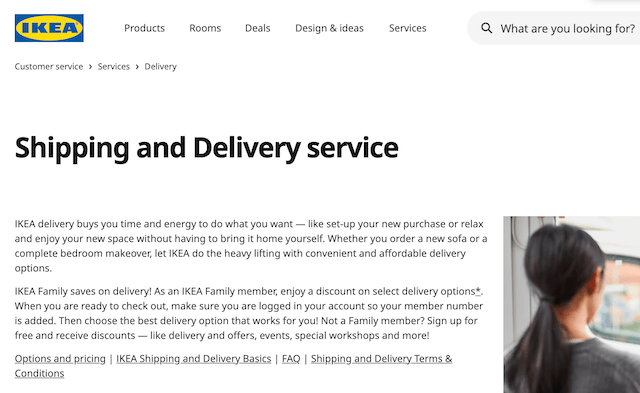This screenshot has height=393, width=640.
Task: Open the Products menu
Action: (144, 28)
